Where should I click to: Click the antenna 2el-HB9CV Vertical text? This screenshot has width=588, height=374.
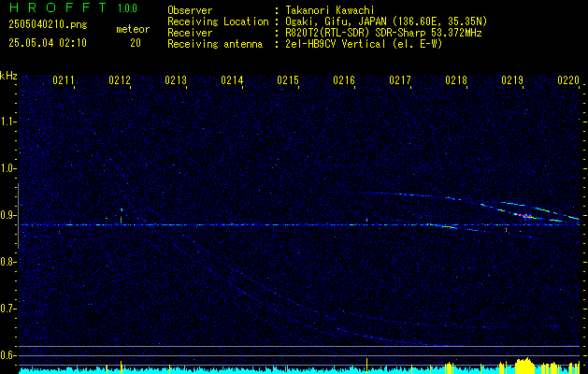(x=336, y=44)
